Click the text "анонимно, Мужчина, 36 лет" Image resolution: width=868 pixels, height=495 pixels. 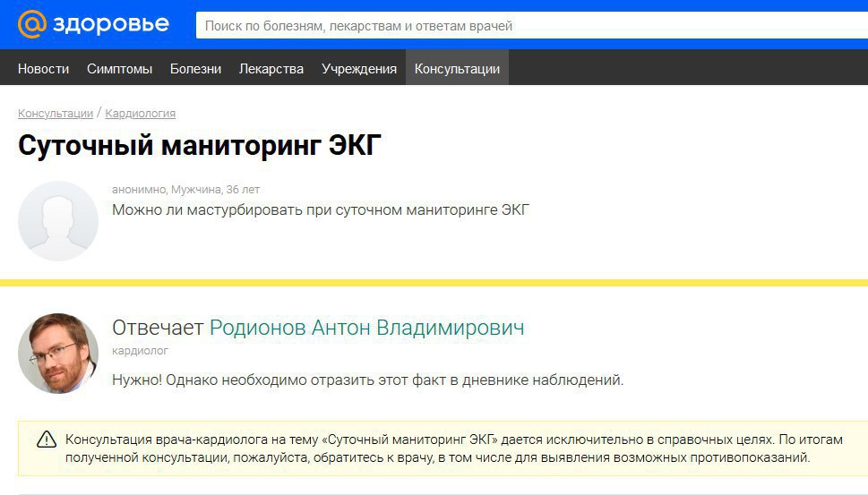point(185,190)
